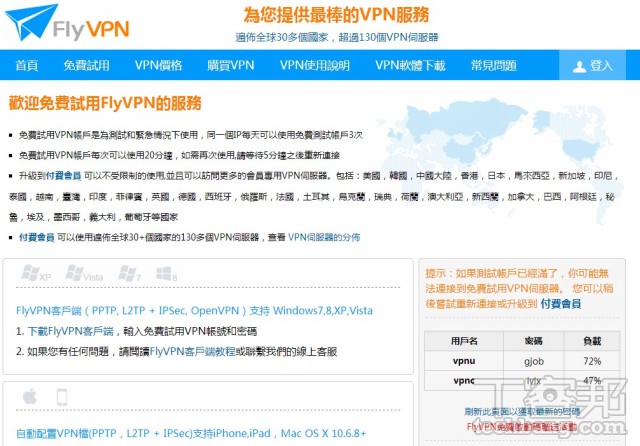
Task: Click the refresh page for latest password link
Action: coord(522,412)
